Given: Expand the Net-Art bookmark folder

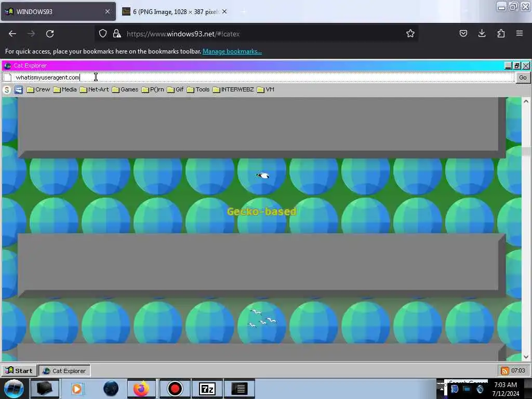Looking at the screenshot, I should 95,89.
